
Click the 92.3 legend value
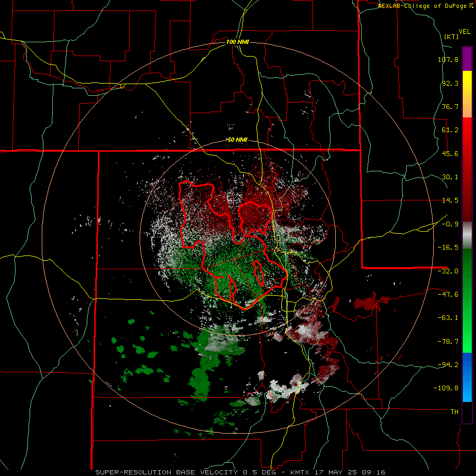[450, 83]
